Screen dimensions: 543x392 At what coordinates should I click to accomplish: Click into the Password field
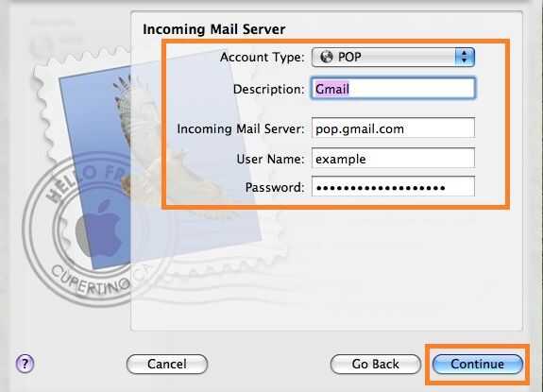(393, 187)
